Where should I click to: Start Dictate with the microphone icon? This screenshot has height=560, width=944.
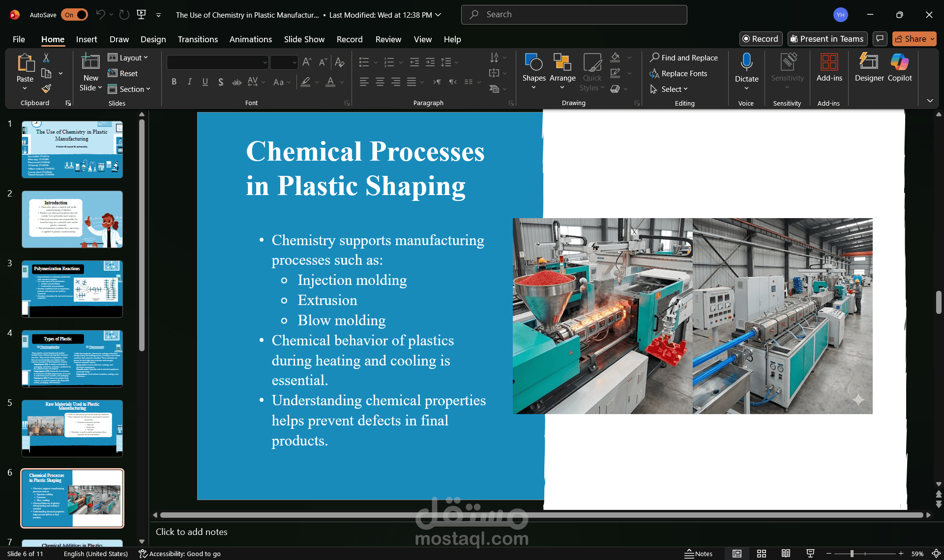point(746,68)
